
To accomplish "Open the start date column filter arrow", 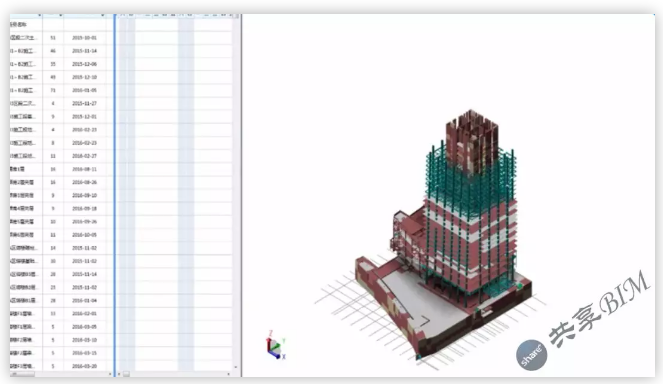I will [103, 16].
